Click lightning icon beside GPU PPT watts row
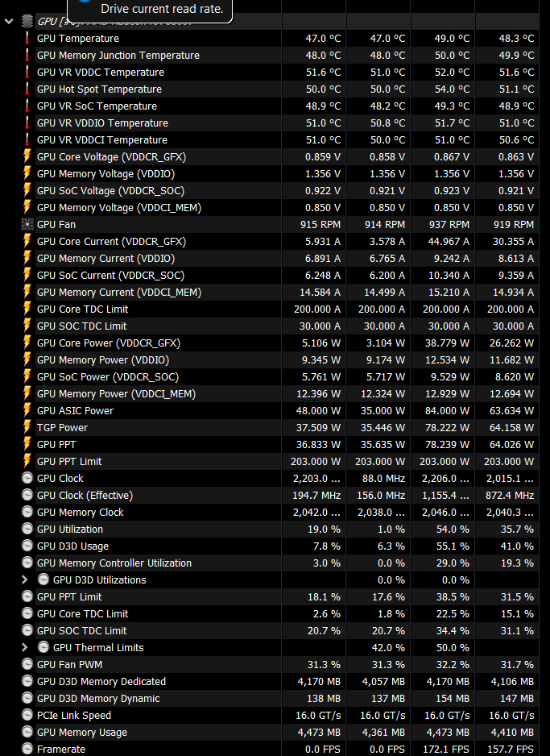Screen dimensions: 550x756 (x=27, y=444)
